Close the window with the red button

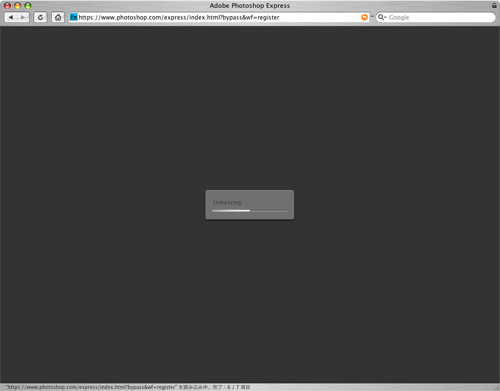[7, 6]
